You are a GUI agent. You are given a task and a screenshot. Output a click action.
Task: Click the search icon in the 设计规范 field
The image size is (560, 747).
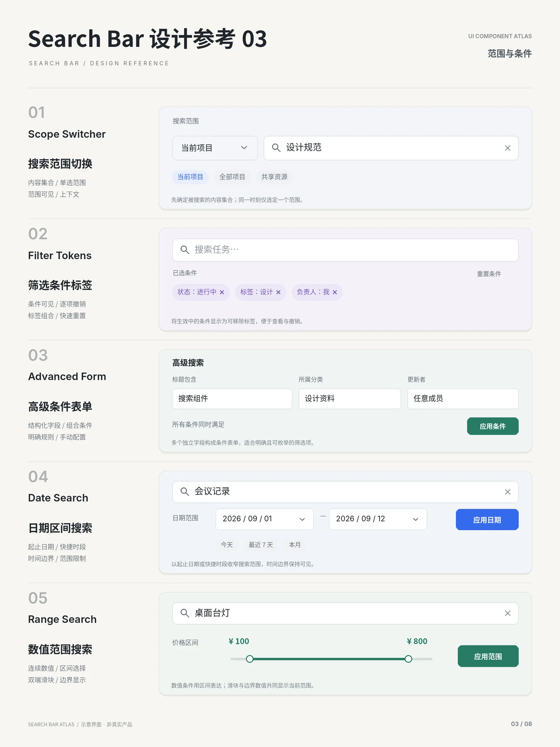pos(276,148)
